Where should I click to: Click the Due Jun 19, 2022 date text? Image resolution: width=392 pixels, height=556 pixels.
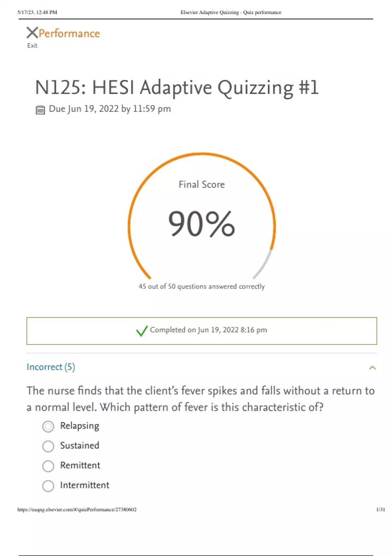pyautogui.click(x=110, y=109)
